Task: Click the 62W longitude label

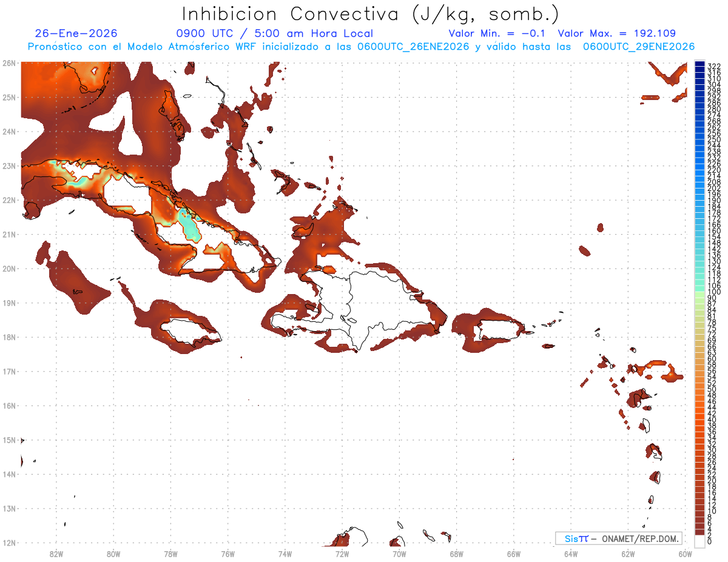Action: tap(628, 554)
